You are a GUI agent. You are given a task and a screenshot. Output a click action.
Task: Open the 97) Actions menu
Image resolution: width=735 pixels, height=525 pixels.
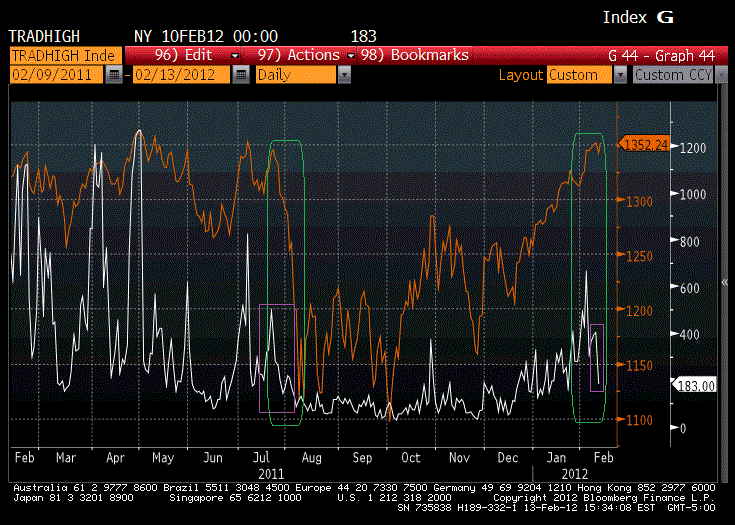(x=300, y=55)
